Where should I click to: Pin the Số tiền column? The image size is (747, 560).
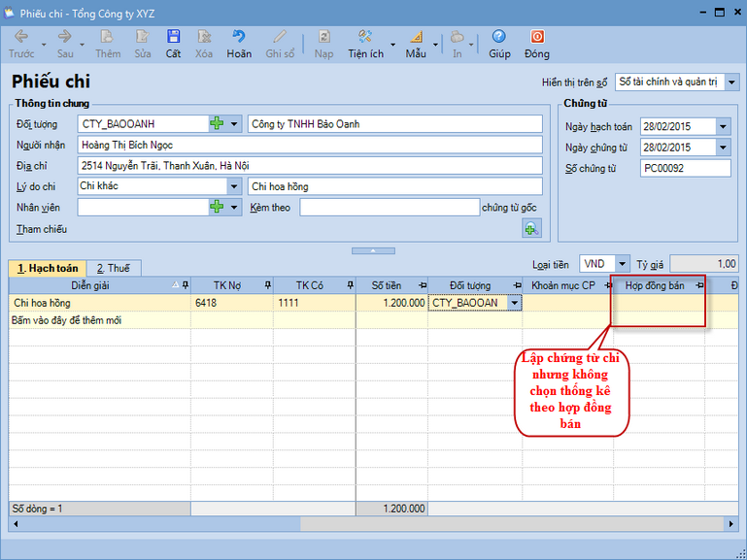click(423, 285)
